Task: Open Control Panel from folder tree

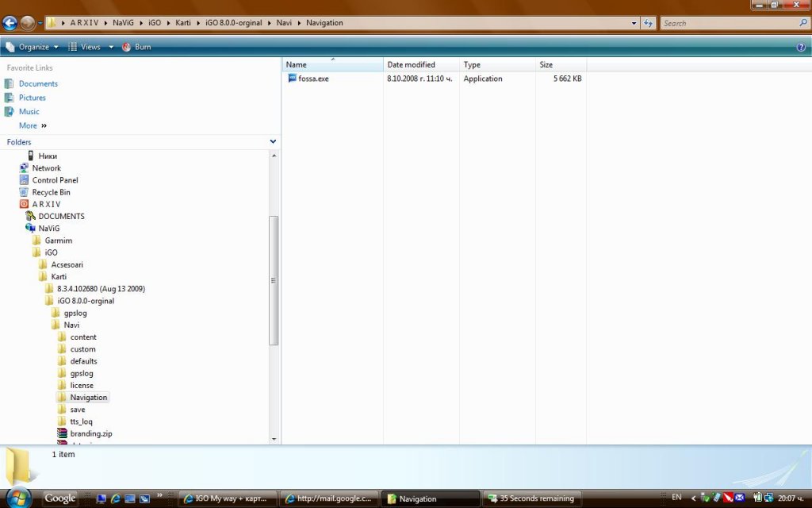Action: tap(55, 180)
